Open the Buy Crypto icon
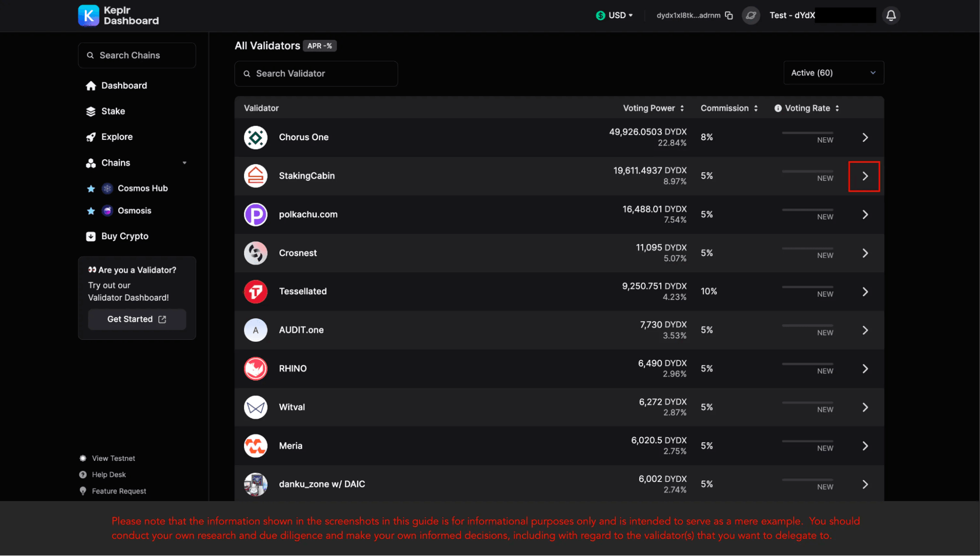 (x=91, y=236)
